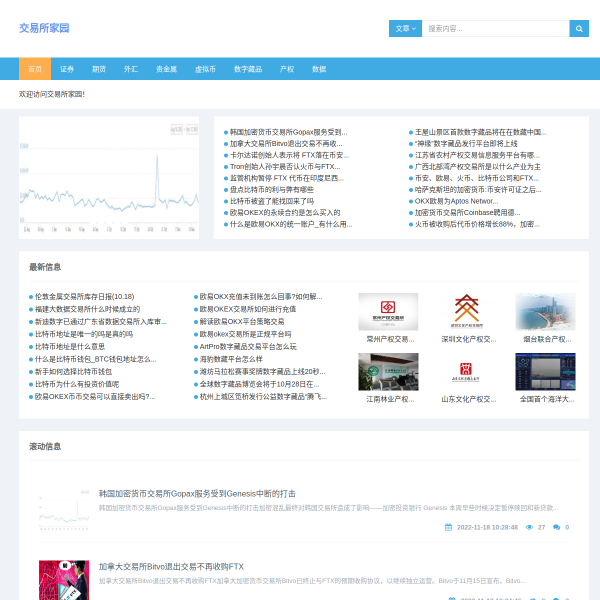Open article 币安、欧易、火币、比特币公司和FTX

click(477, 178)
